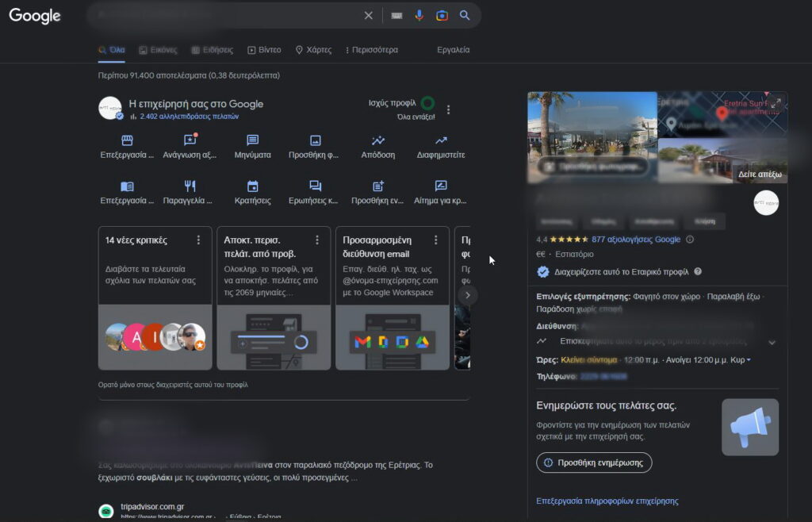Open the on-screen keyboard icon
812x522 pixels.
(x=396, y=16)
